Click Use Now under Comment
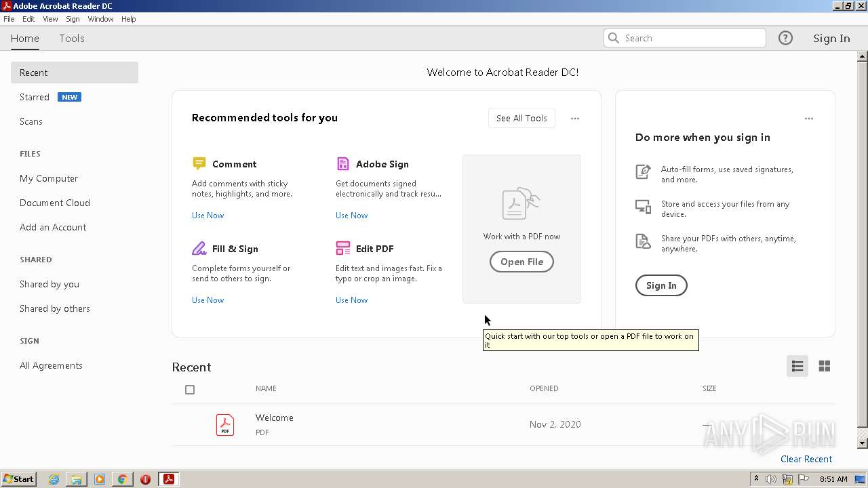868x488 pixels. (208, 216)
